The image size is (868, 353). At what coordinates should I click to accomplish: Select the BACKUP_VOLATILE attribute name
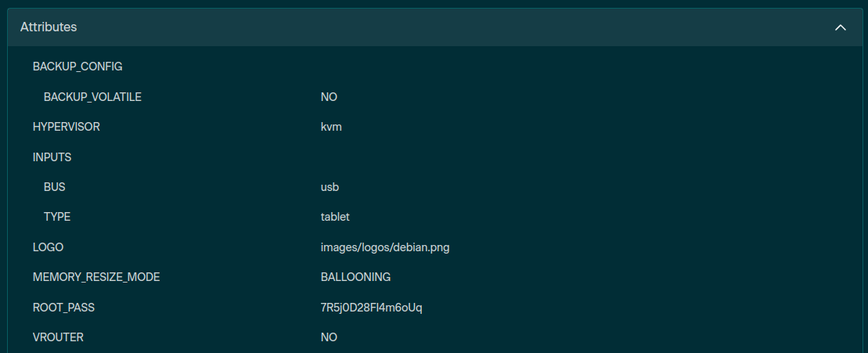pos(92,97)
